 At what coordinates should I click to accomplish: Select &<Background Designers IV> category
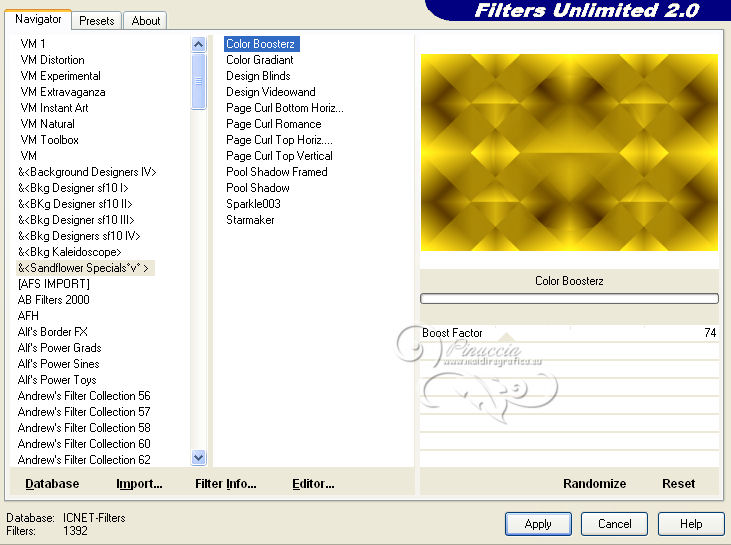(87, 172)
